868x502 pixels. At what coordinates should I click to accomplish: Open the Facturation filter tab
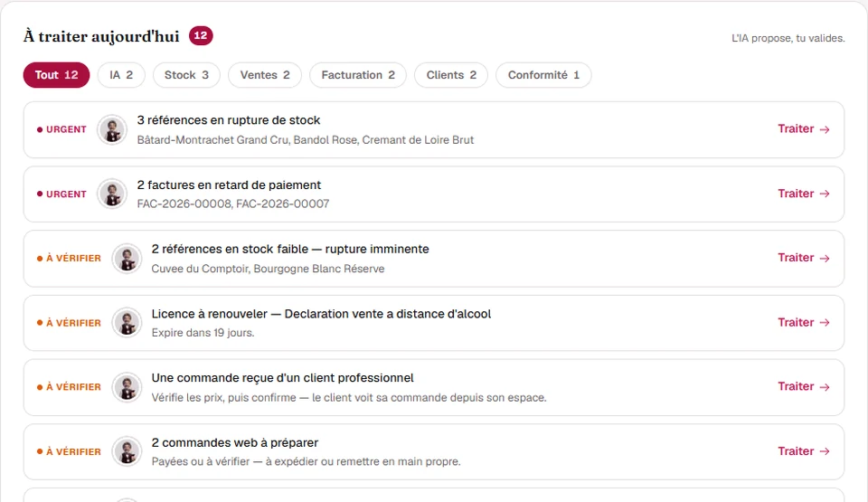click(358, 75)
